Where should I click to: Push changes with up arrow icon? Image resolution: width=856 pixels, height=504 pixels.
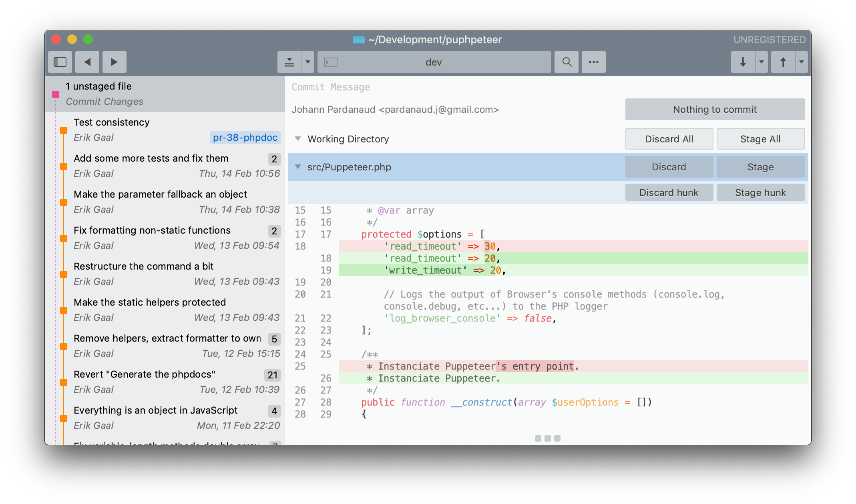pyautogui.click(x=783, y=62)
